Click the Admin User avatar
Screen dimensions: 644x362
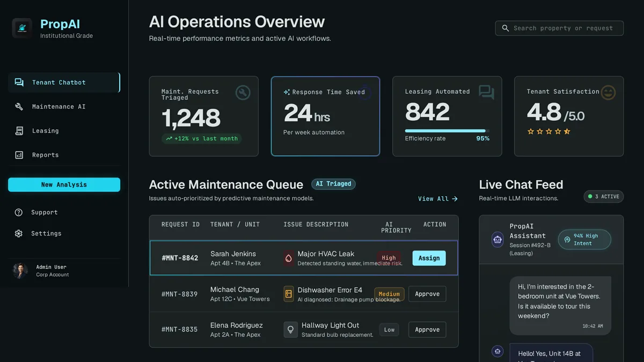click(x=20, y=271)
